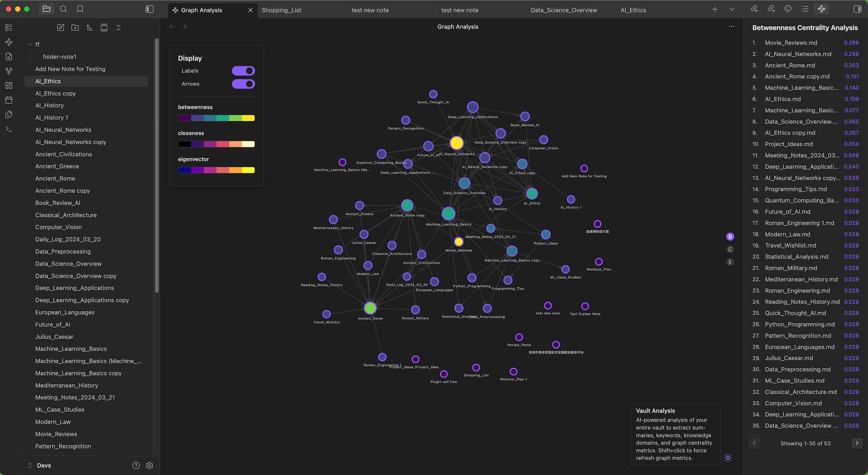Collapse the ff folder in the file explorer
Viewport: 868px width, 475px height.
pos(31,44)
